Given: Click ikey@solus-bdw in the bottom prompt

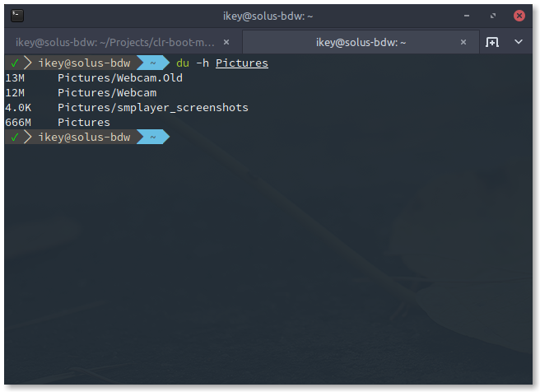Looking at the screenshot, I should (84, 137).
